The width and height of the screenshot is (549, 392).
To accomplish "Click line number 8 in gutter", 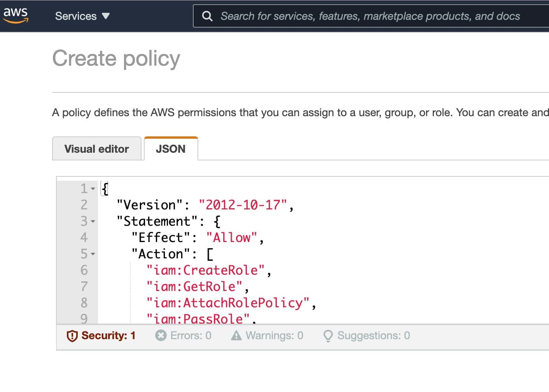I will pos(84,303).
